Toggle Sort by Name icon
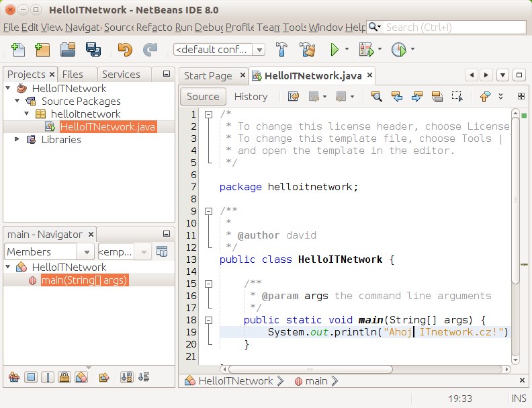This screenshot has width=532, height=408. coord(126,377)
